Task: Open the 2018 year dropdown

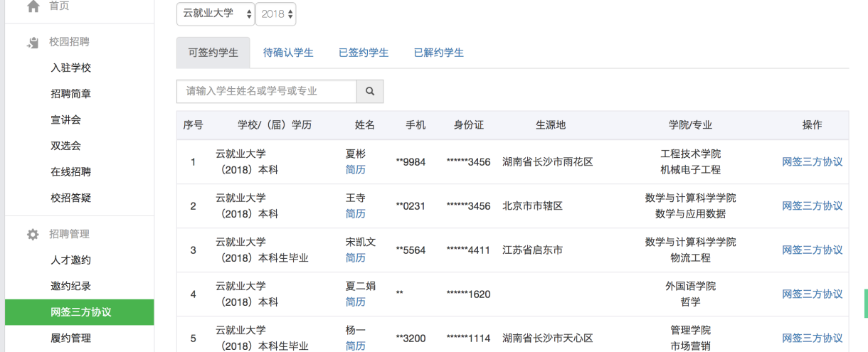Action: coord(275,14)
